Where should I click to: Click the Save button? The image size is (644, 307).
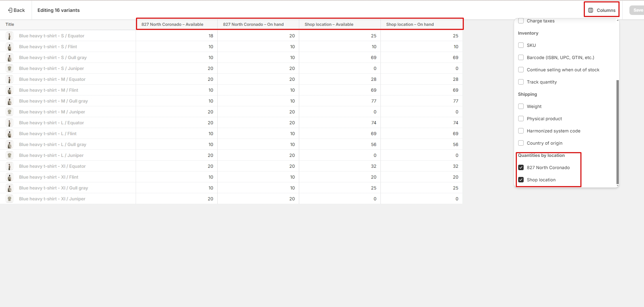(637, 10)
